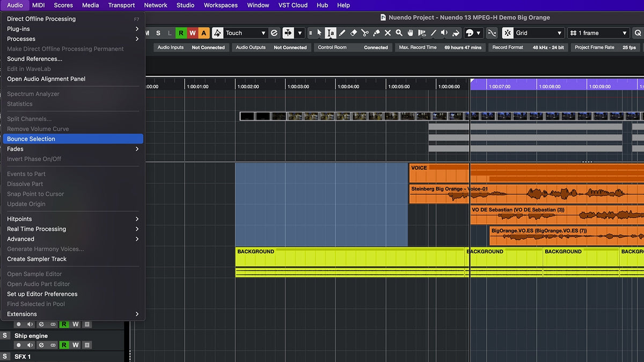644x362 pixels.
Task: Click the Record Format 48 kHz status
Action: 528,47
